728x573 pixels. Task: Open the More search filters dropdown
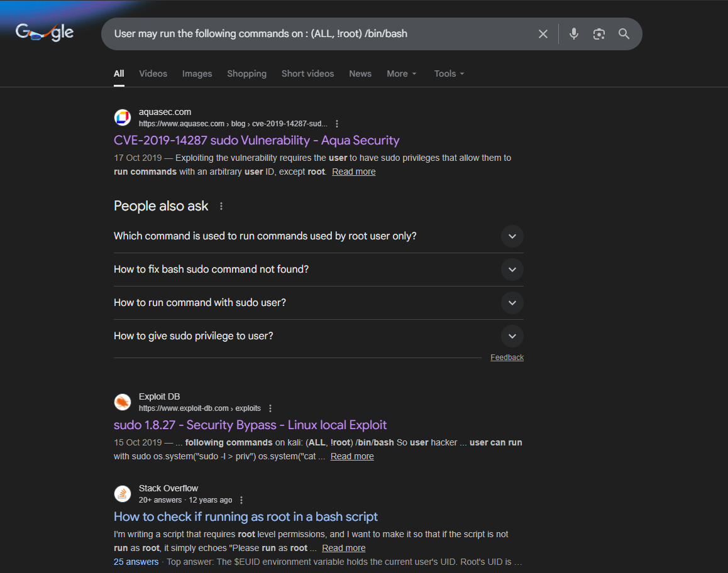click(401, 74)
